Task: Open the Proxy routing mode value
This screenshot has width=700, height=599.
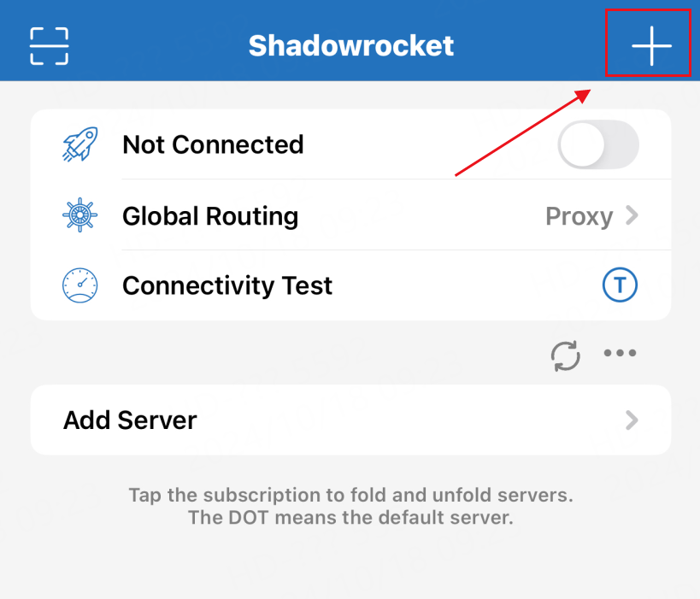Action: point(579,217)
